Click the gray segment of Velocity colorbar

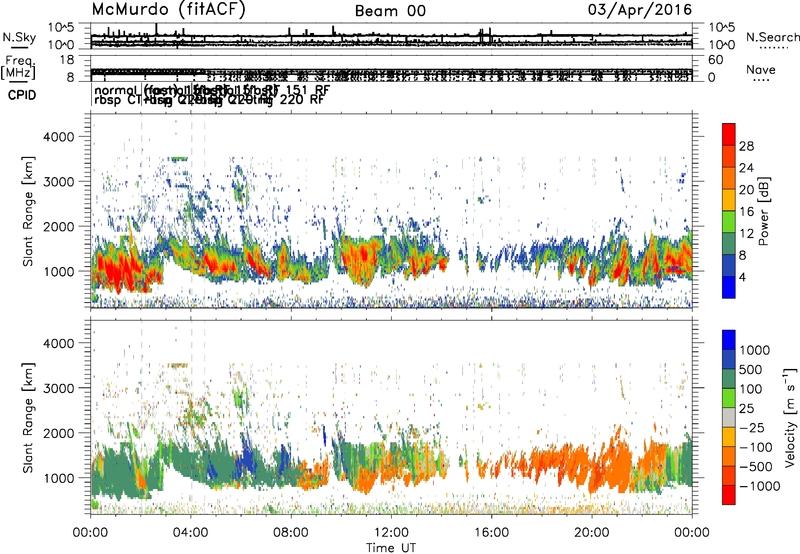[x=729, y=418]
